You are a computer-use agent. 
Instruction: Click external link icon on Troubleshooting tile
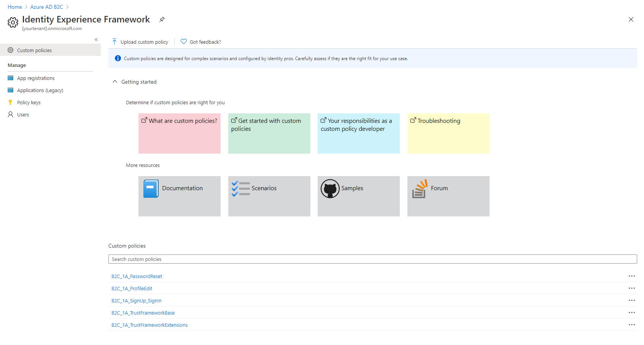tap(413, 120)
